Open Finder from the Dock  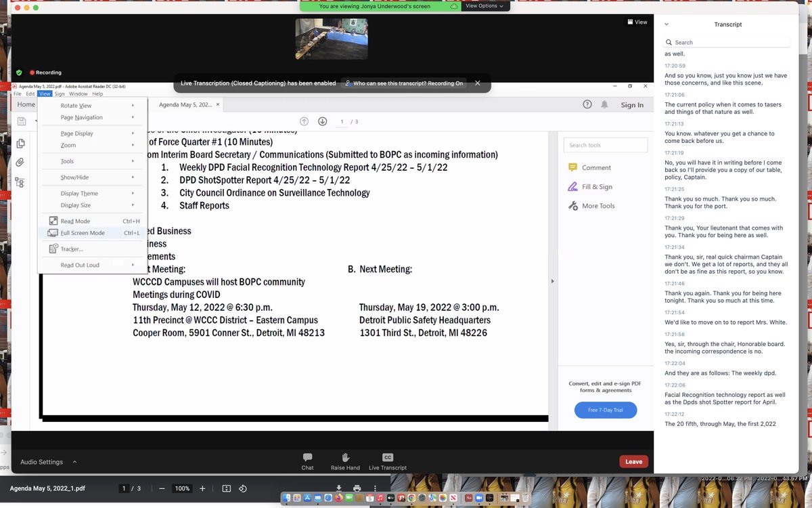(288, 498)
